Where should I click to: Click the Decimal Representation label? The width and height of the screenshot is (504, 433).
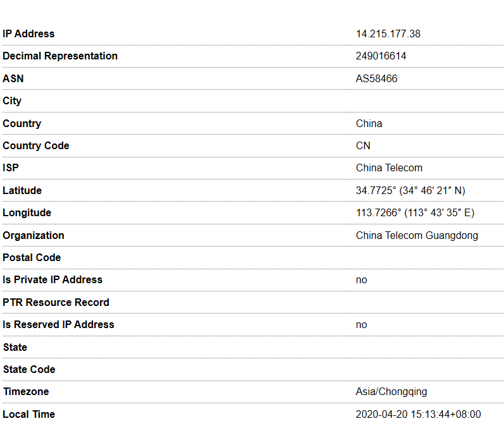[x=60, y=56]
